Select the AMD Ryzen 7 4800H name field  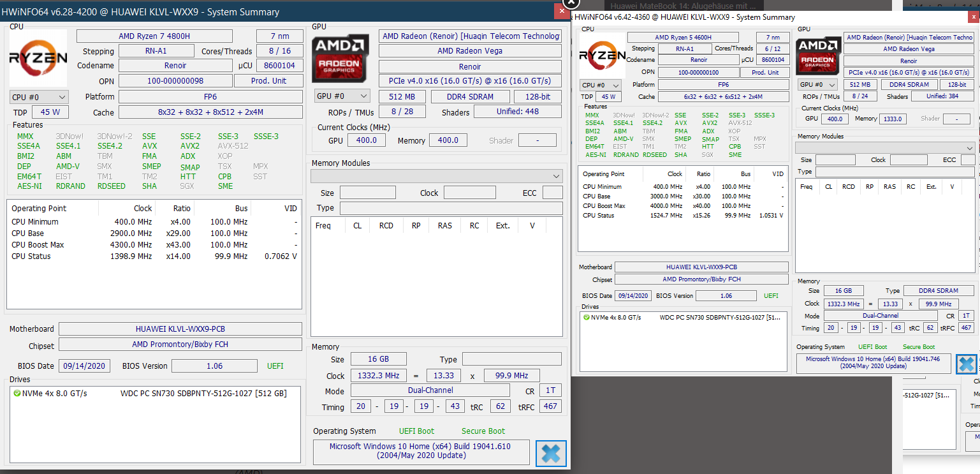pyautogui.click(x=154, y=36)
